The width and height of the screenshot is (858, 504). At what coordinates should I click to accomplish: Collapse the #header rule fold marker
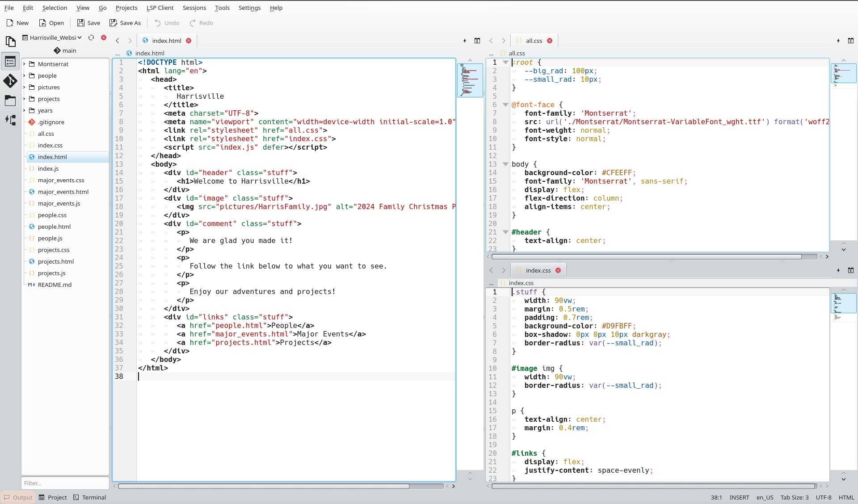click(505, 232)
